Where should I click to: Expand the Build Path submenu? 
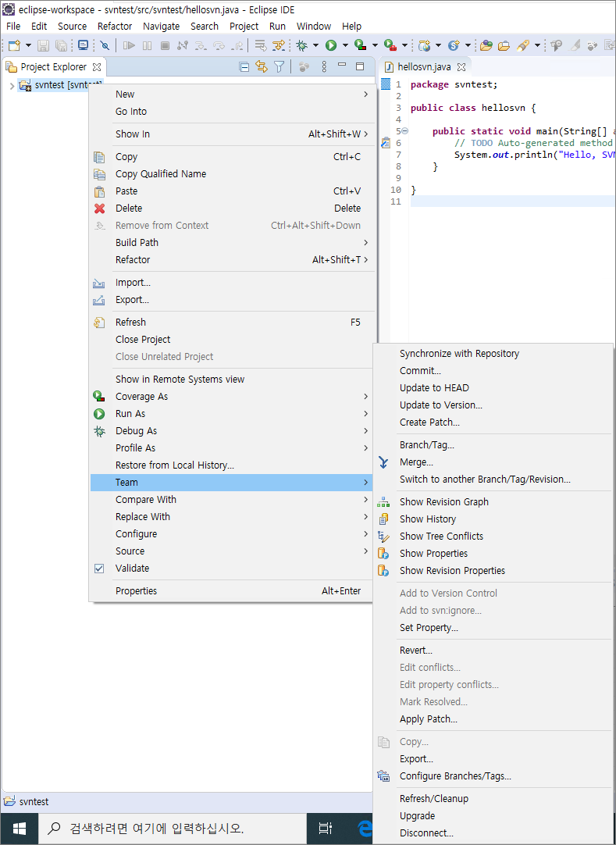click(233, 243)
